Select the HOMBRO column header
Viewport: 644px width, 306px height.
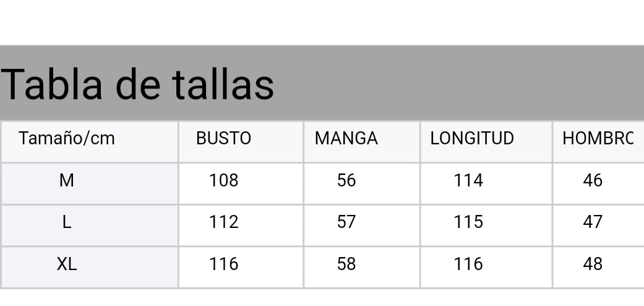598,138
